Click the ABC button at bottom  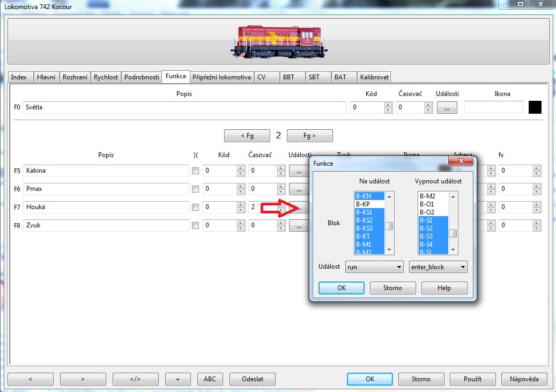click(210, 379)
